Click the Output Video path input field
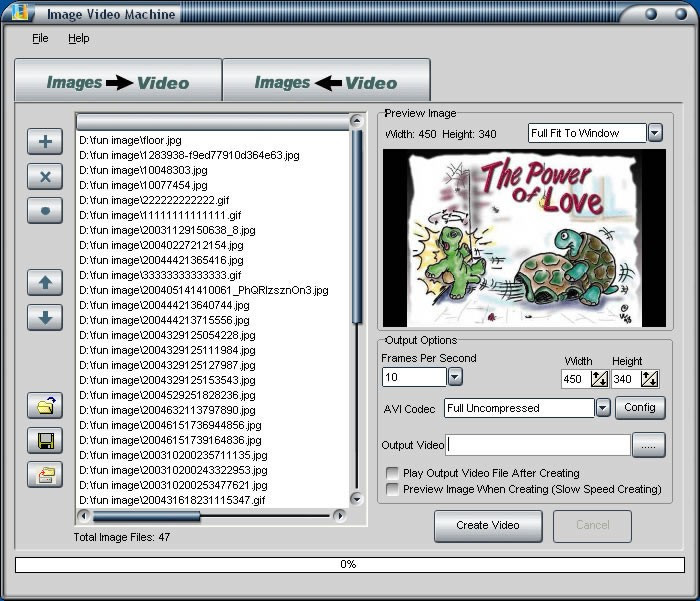The height and width of the screenshot is (601, 700). [x=538, y=445]
